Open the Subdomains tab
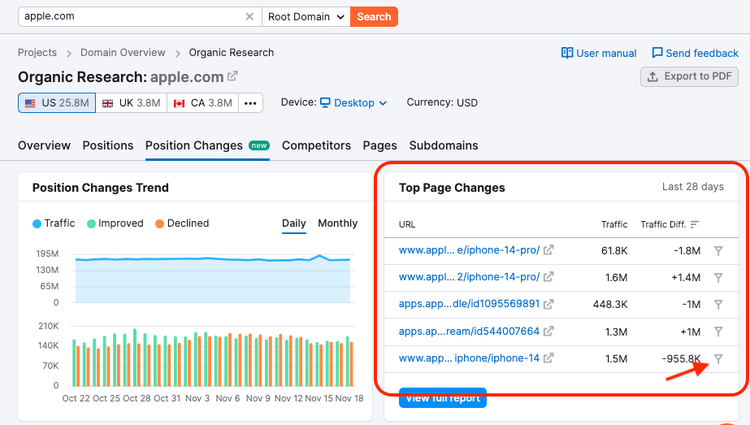The height and width of the screenshot is (425, 750). click(x=443, y=145)
